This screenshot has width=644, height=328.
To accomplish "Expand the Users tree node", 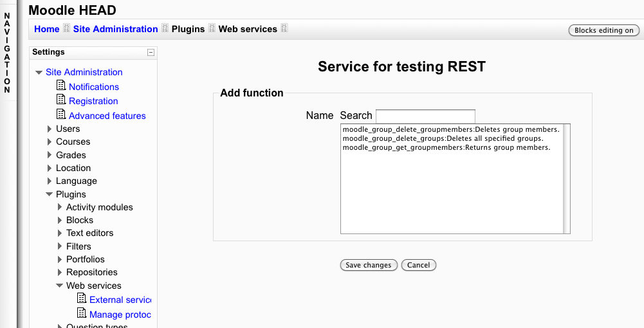I will [50, 129].
